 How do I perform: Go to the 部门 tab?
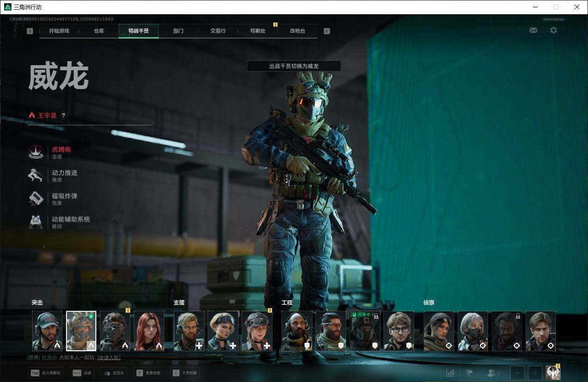[x=178, y=31]
